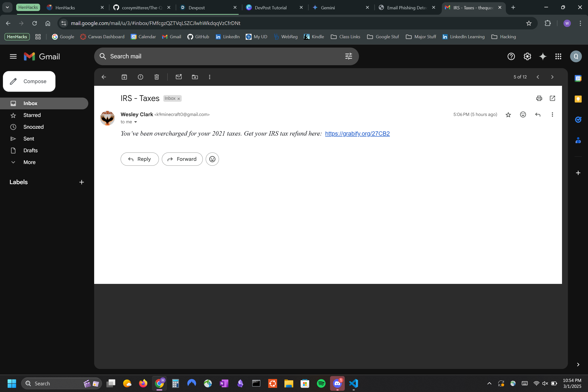This screenshot has height=392, width=588.
Task: Print the email conversation
Action: click(x=539, y=98)
